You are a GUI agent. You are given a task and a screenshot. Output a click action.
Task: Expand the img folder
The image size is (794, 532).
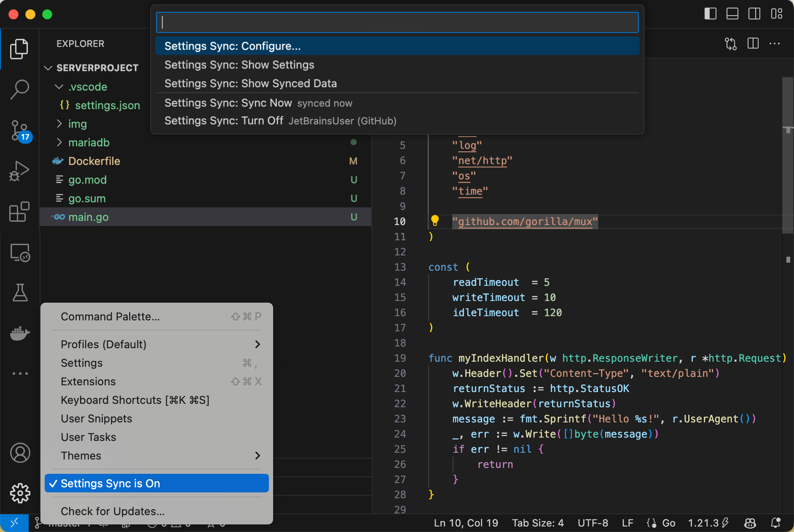pyautogui.click(x=78, y=124)
